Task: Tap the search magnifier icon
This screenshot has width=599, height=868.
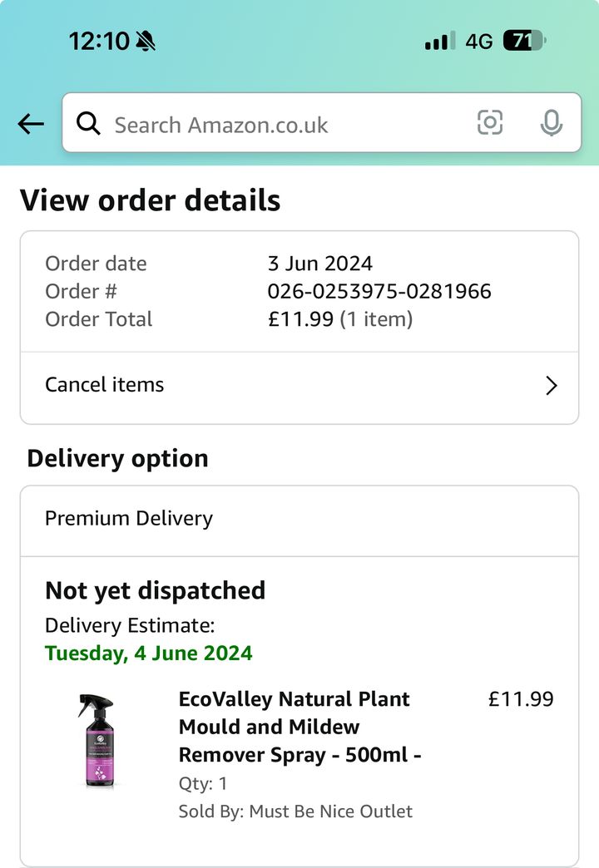Action: point(88,123)
